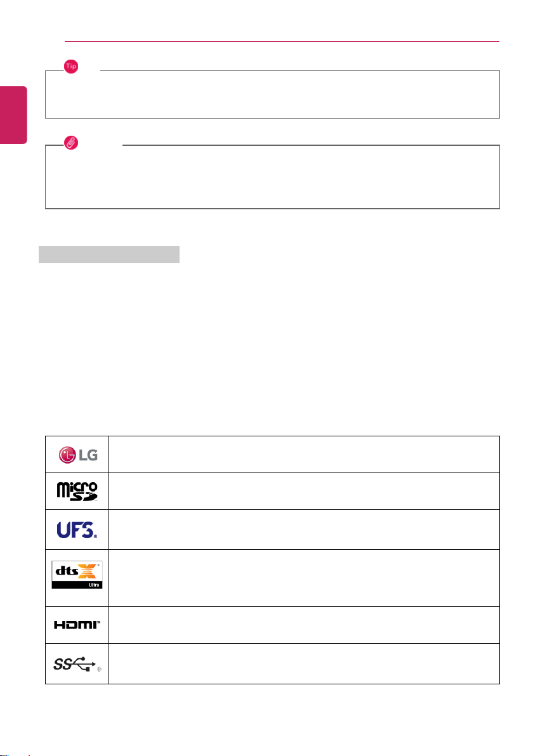
Task: Click the pink paperclip note icon
Action: (x=71, y=143)
